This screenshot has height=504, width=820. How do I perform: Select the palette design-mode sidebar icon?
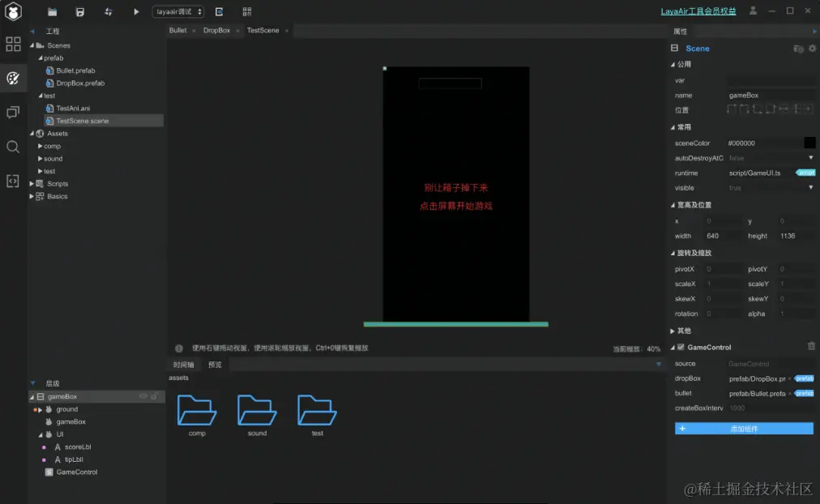tap(13, 79)
